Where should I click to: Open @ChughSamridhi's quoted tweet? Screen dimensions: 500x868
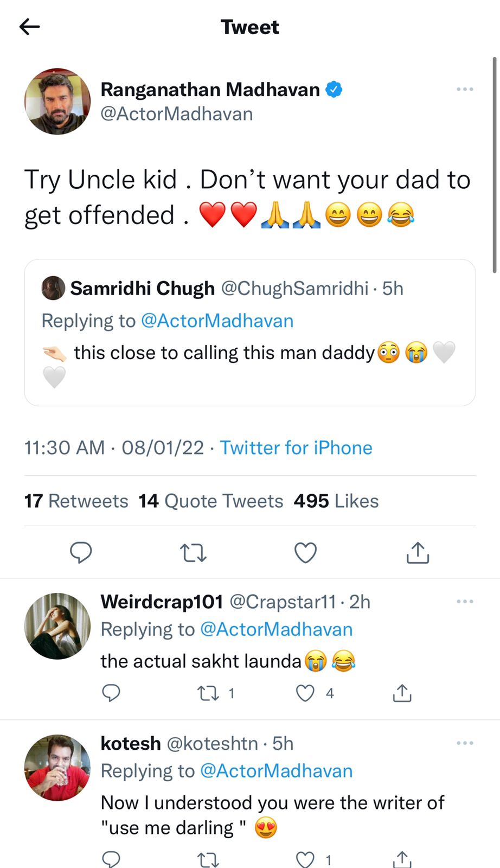(x=249, y=333)
